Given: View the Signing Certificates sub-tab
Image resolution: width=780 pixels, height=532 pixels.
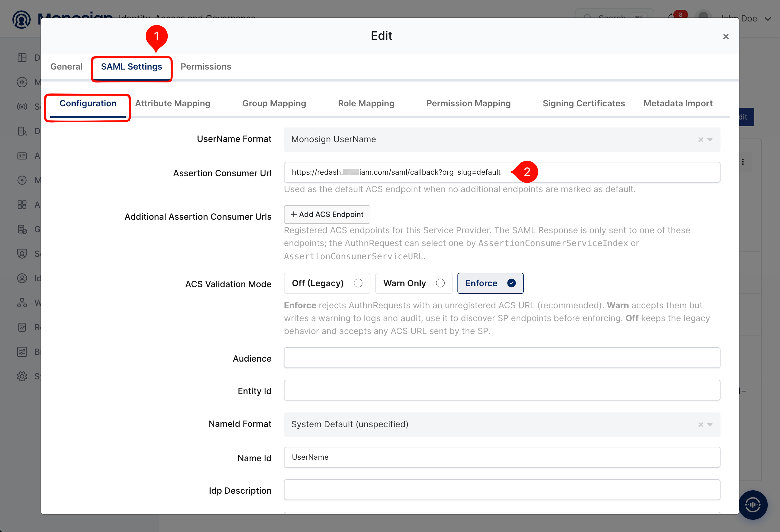Looking at the screenshot, I should pos(584,103).
